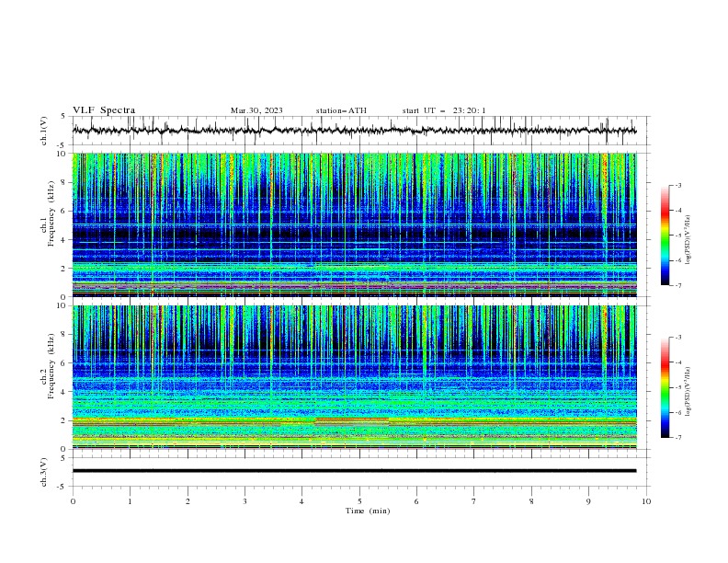Click the "start UT = 23:20:1" text
Viewport: 728px width, 563px height.
[444, 110]
